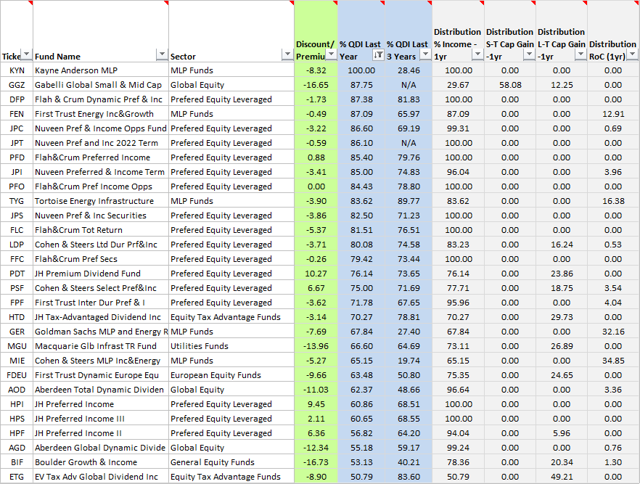
Task: Select Distribution Income value 29.67 for GGZ
Action: click(458, 85)
